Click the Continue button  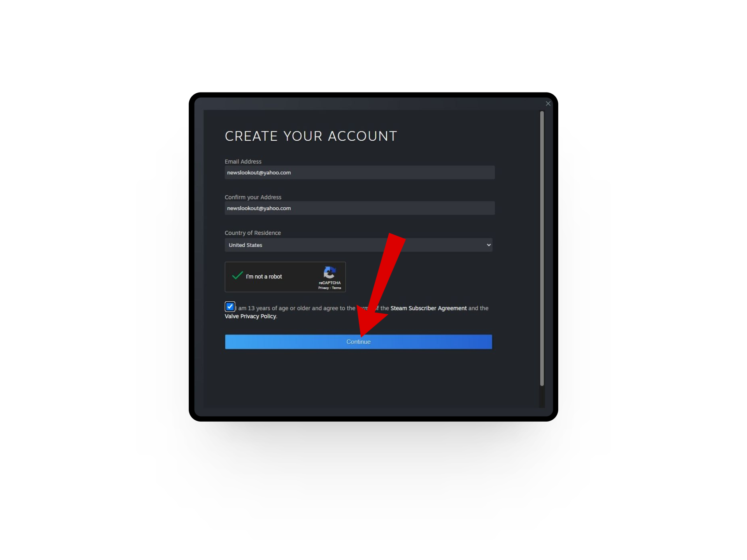click(x=358, y=342)
